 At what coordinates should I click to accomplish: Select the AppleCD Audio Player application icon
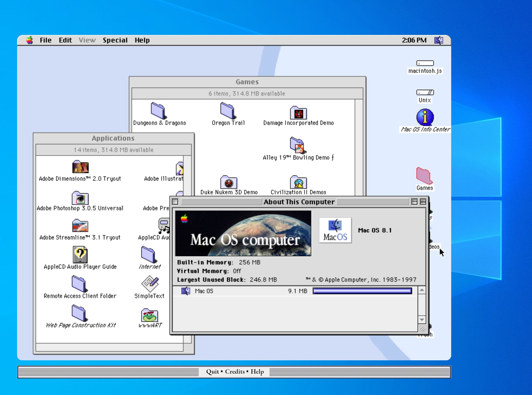pos(164,225)
